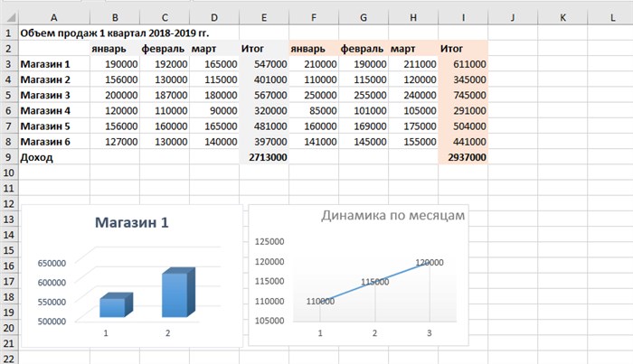This screenshot has width=633, height=364.
Task: Click cell "Магазин 5"
Action: pos(54,126)
